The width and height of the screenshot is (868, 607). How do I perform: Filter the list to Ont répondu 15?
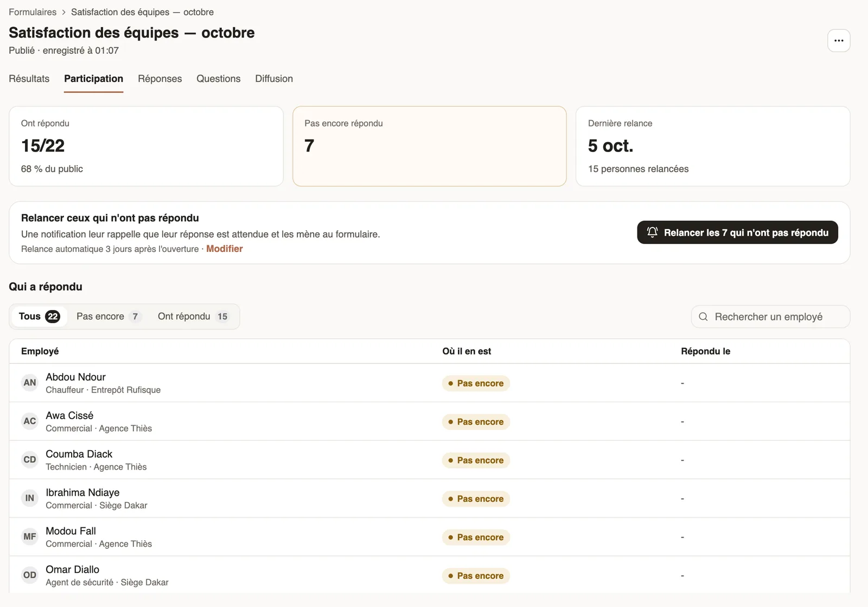pos(193,317)
